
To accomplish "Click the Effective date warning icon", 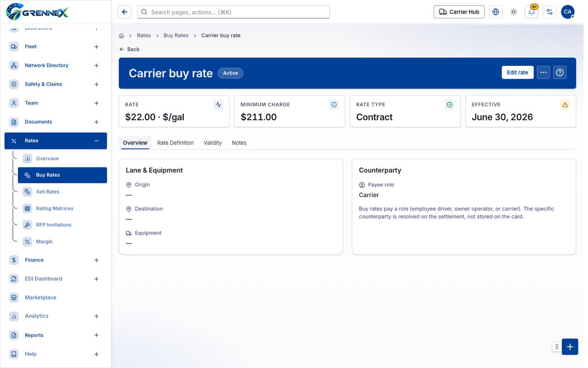I will coord(565,105).
